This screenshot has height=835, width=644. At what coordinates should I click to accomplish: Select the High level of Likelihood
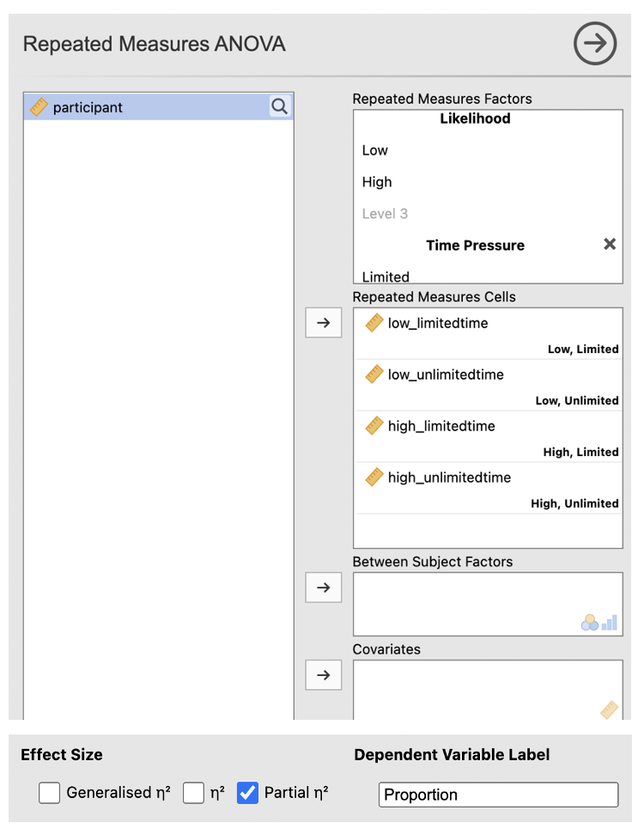tap(377, 182)
